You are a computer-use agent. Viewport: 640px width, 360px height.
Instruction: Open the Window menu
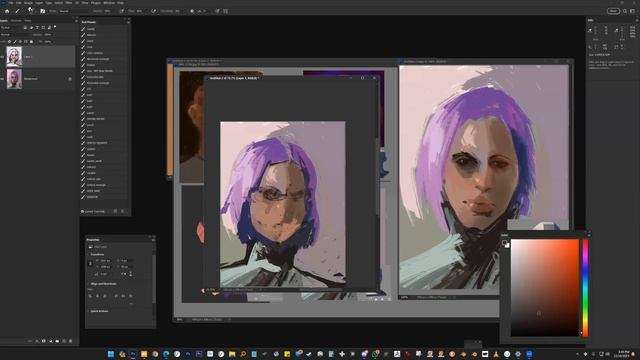pos(109,2)
